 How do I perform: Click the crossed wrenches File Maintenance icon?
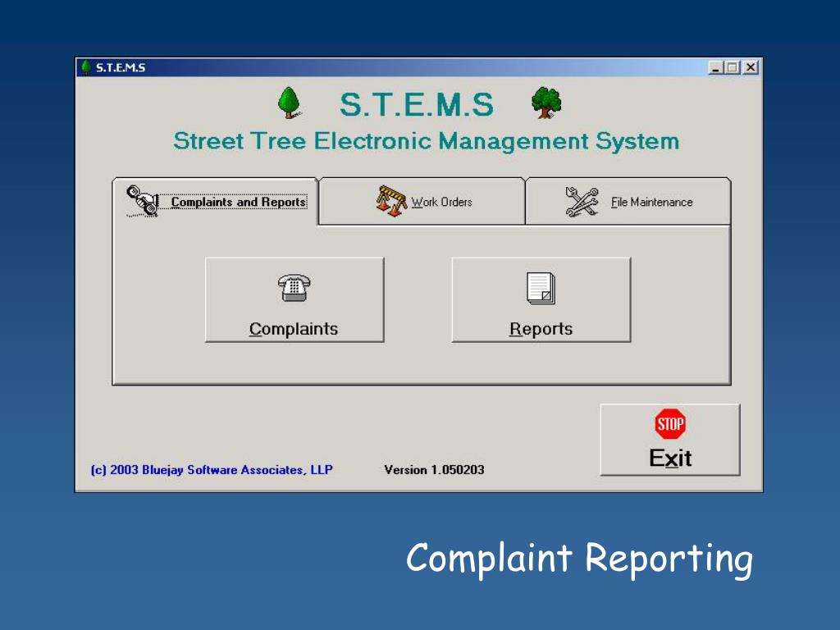point(582,202)
